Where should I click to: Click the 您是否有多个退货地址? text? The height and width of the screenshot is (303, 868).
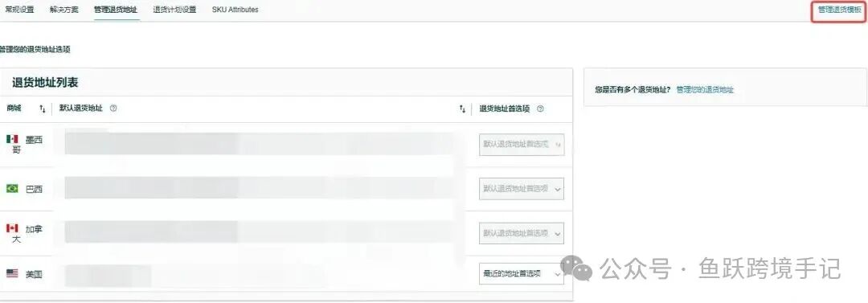coord(633,89)
